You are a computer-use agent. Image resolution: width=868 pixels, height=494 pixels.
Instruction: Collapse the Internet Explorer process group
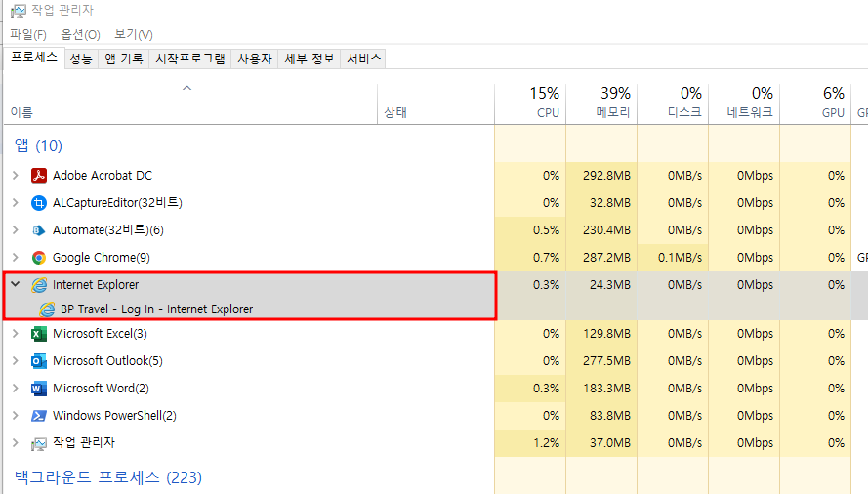coord(15,285)
